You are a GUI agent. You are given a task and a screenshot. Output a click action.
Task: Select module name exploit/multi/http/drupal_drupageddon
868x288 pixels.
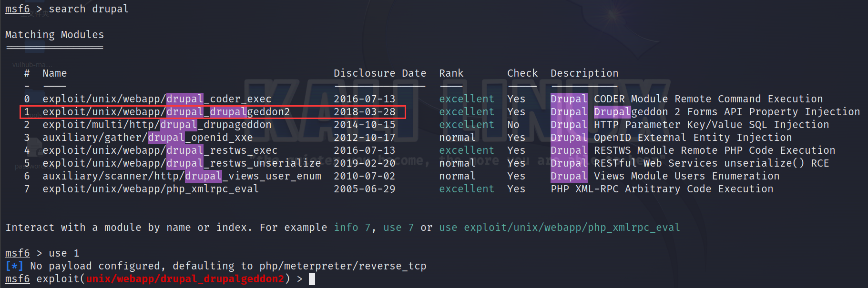point(157,125)
